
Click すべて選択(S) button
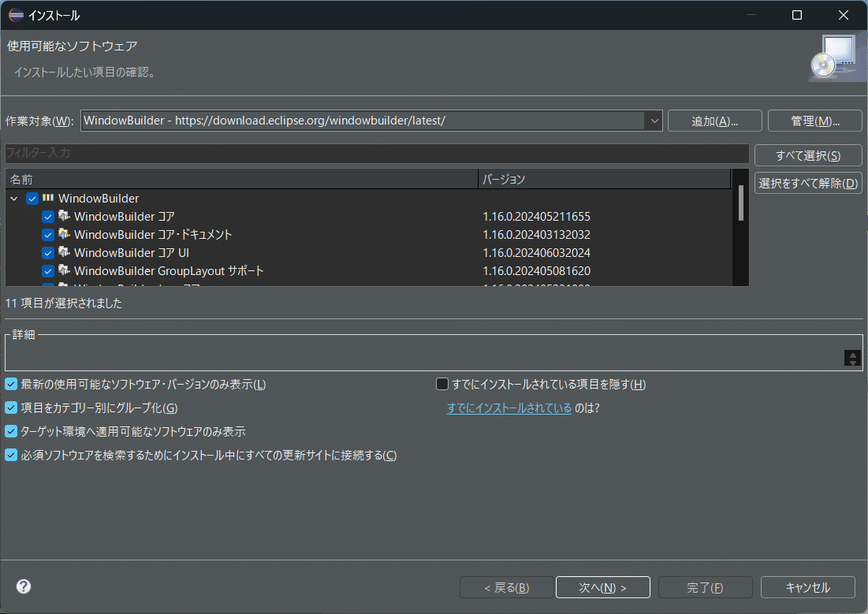coord(807,155)
